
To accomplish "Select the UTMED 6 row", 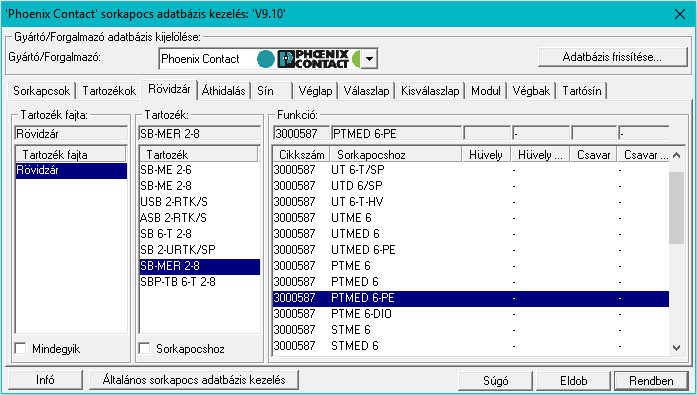I will tap(471, 234).
